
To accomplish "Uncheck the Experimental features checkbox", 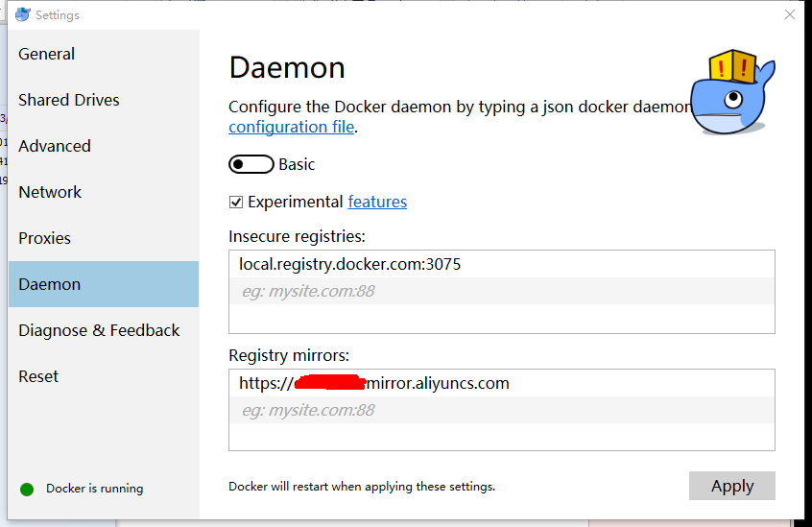I will pos(236,203).
